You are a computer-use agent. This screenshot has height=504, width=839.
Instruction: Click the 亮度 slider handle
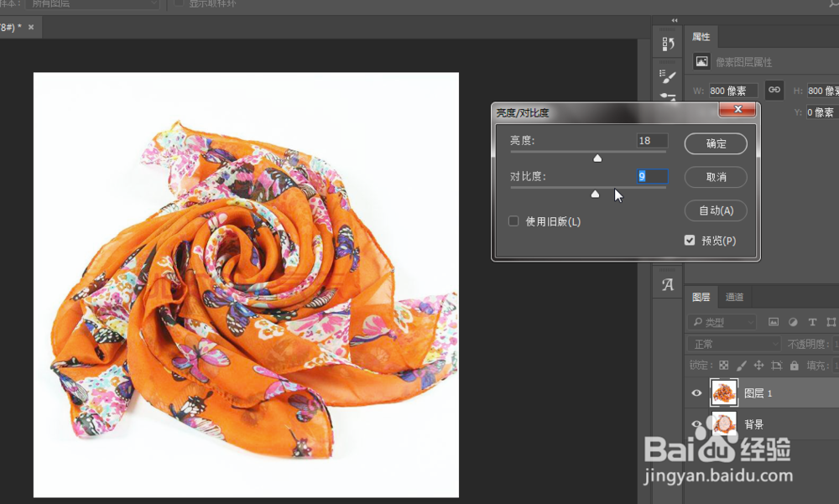(x=597, y=158)
